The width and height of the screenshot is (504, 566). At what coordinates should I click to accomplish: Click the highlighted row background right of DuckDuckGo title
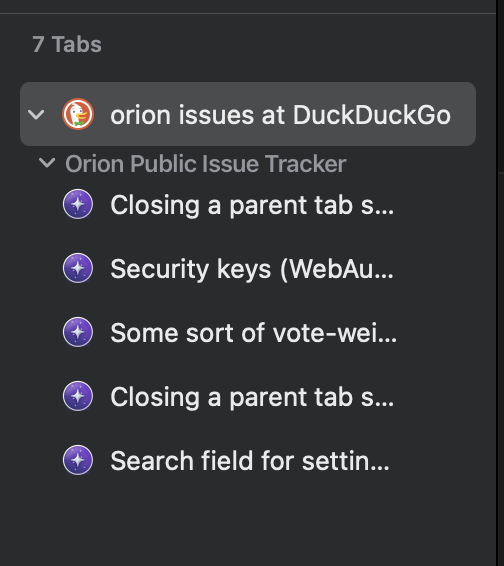click(464, 114)
